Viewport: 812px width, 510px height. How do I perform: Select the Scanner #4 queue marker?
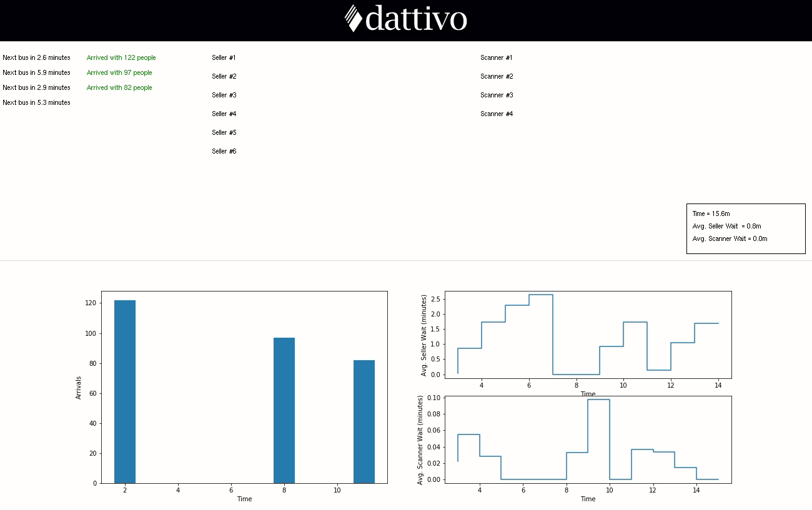497,114
